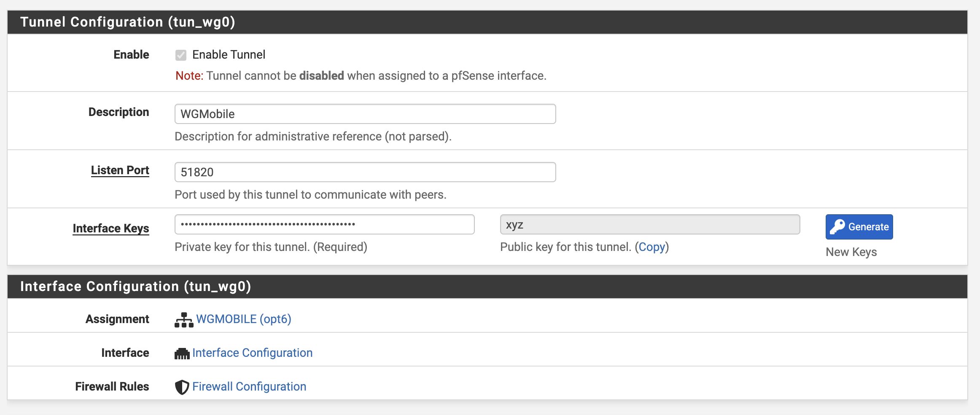Click the shield icon beside Firewall Configuration
Viewport: 980px width, 415px height.
182,387
